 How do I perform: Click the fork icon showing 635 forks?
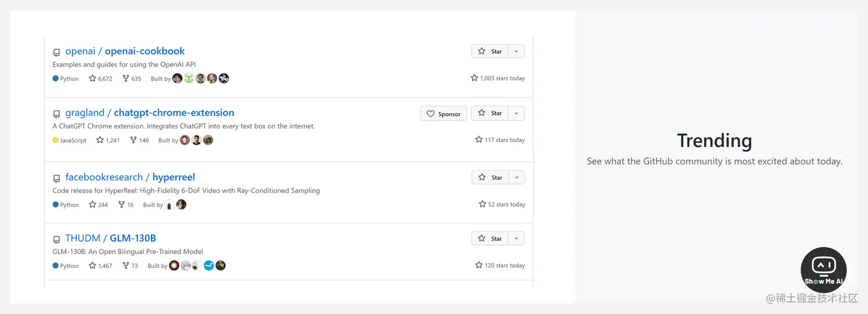(x=126, y=78)
